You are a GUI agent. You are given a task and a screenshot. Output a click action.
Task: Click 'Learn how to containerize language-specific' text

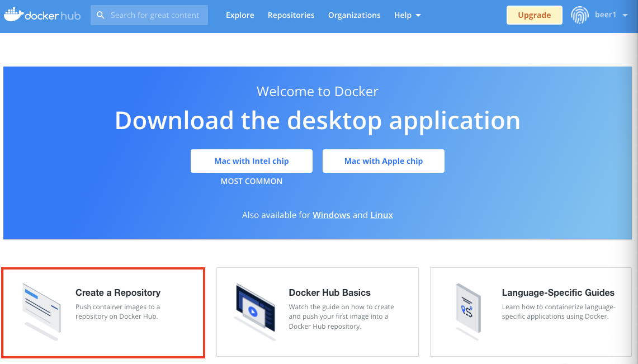pos(559,311)
